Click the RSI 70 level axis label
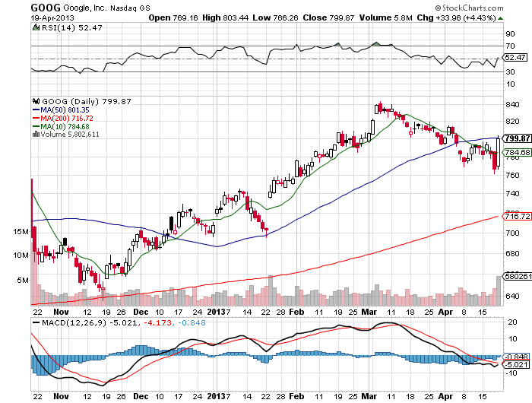This screenshot has width=532, height=403. [x=510, y=46]
